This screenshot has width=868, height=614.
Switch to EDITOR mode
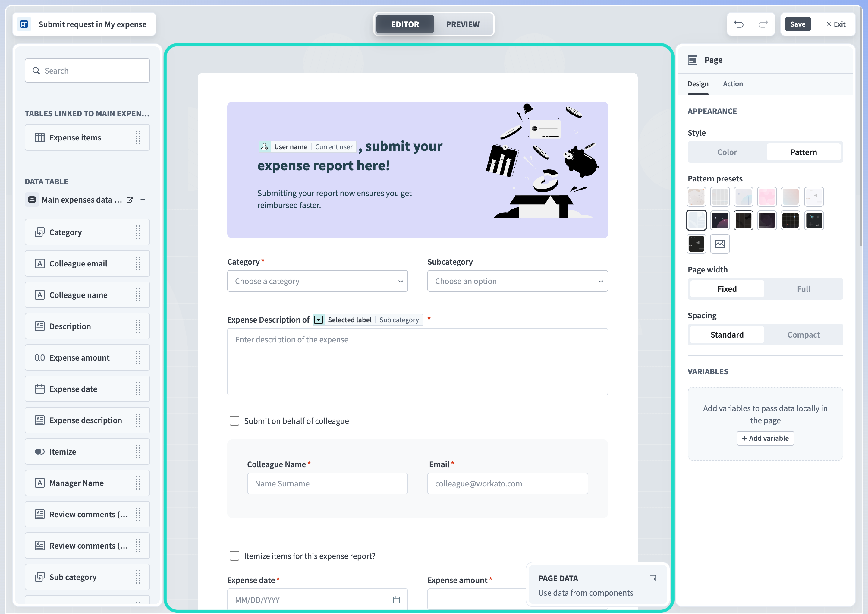[405, 24]
